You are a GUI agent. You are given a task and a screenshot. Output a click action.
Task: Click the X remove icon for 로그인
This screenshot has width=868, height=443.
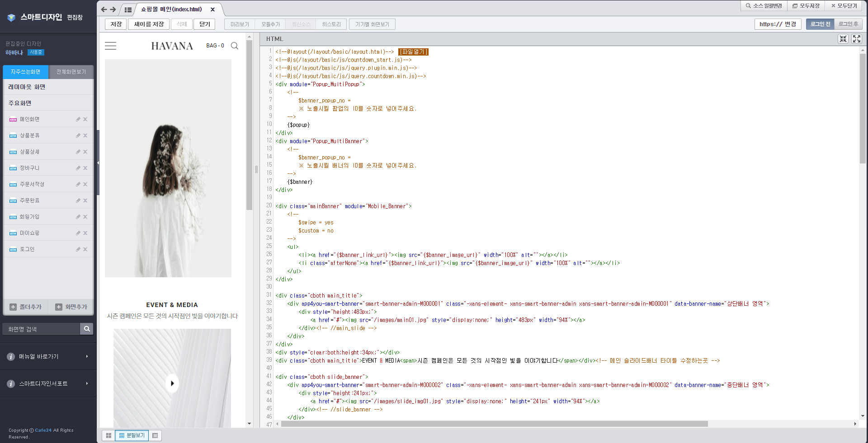[x=85, y=249]
